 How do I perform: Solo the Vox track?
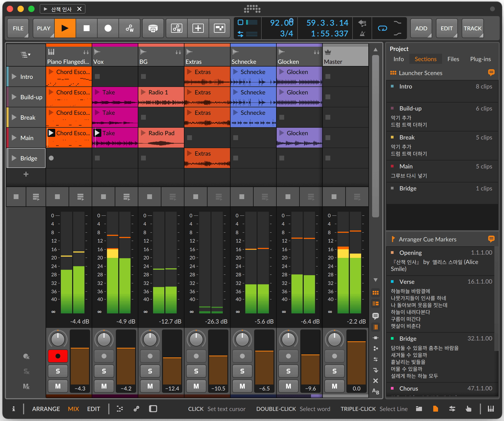(x=104, y=371)
